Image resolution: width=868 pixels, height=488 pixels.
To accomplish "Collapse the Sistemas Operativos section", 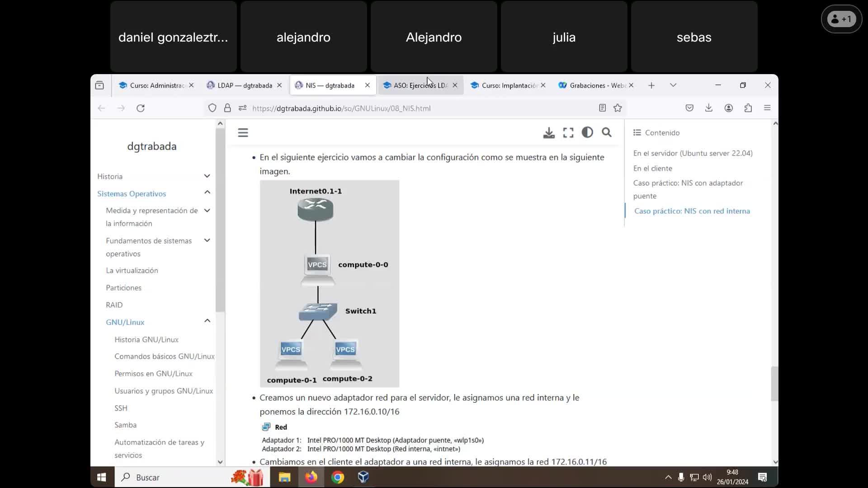I will pos(207,193).
